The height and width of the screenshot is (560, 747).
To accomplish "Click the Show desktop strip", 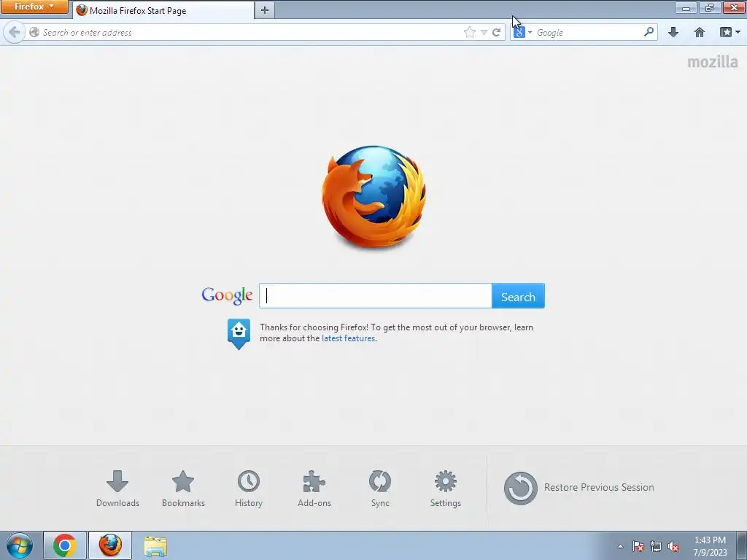I will pos(742,545).
